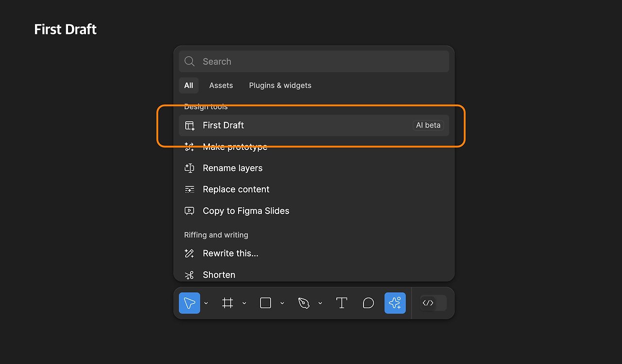The width and height of the screenshot is (622, 364).
Task: Select the Pen tool
Action: tap(304, 303)
